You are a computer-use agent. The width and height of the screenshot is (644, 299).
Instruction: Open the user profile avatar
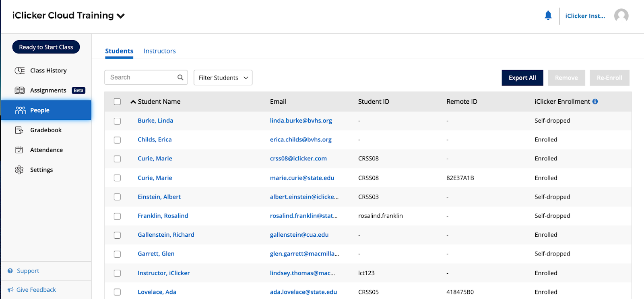[621, 16]
